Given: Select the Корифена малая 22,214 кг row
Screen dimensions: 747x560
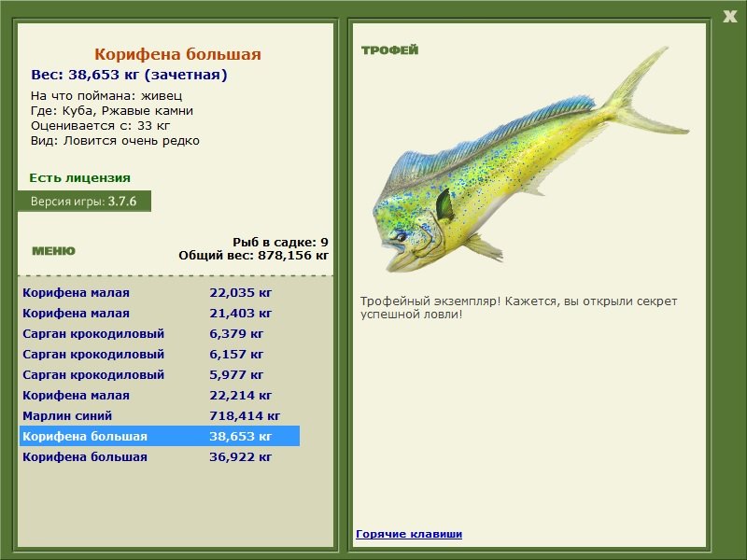Looking at the screenshot, I should [x=160, y=395].
